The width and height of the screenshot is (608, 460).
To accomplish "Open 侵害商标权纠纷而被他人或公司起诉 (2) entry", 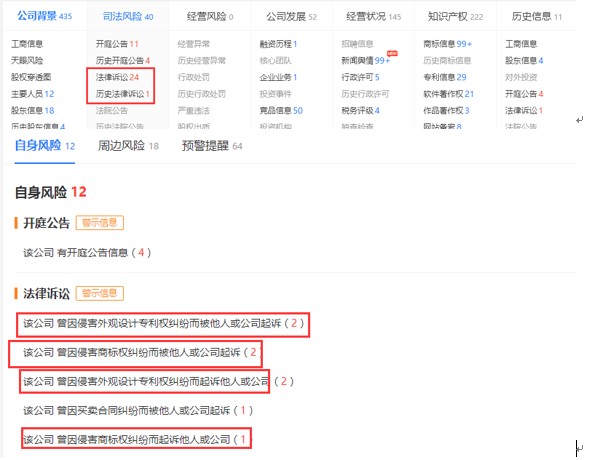I will tap(142, 352).
